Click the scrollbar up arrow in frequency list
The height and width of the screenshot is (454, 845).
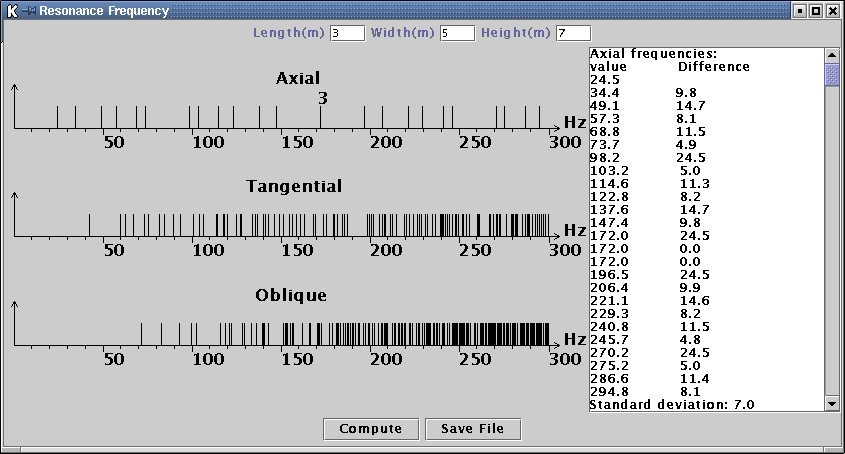point(831,55)
